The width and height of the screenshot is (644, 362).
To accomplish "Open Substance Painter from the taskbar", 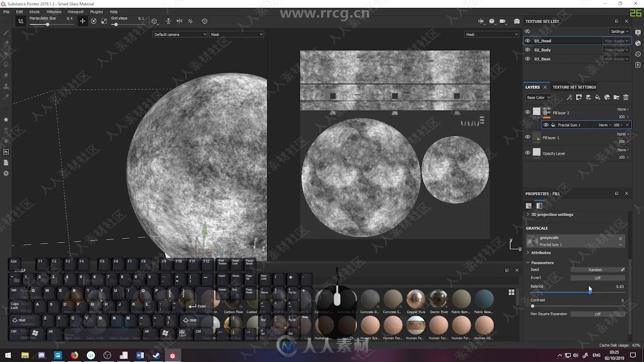I will point(173,355).
